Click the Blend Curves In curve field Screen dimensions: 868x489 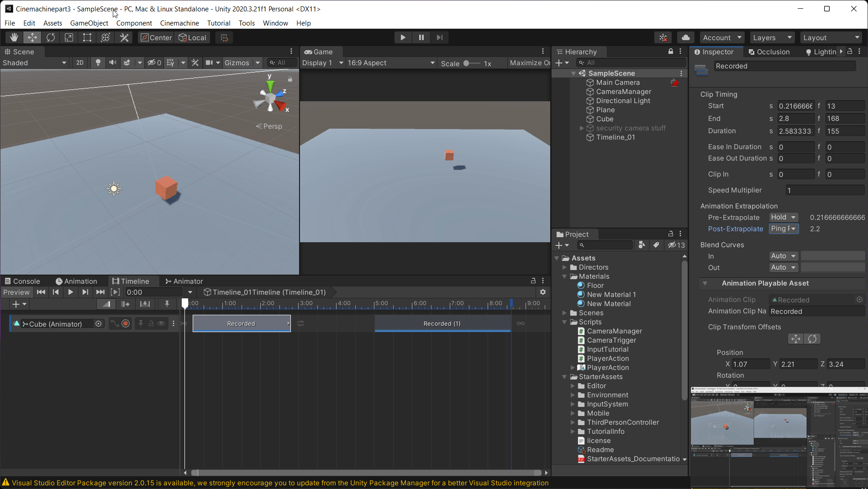[833, 256]
